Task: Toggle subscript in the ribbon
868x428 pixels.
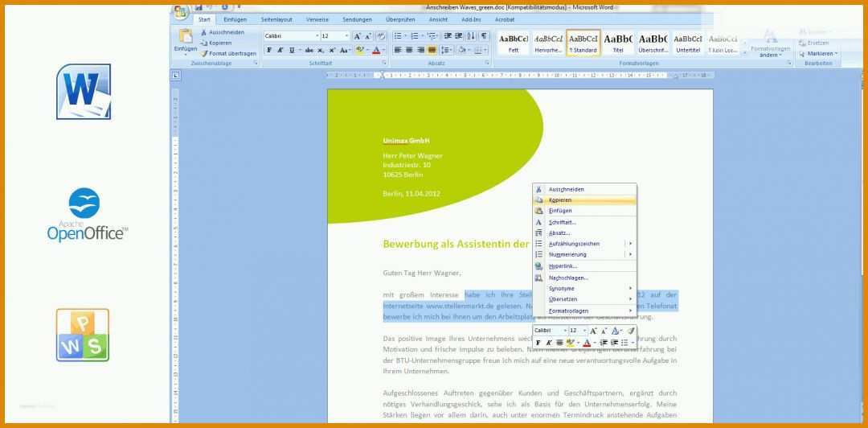Action: [x=321, y=50]
